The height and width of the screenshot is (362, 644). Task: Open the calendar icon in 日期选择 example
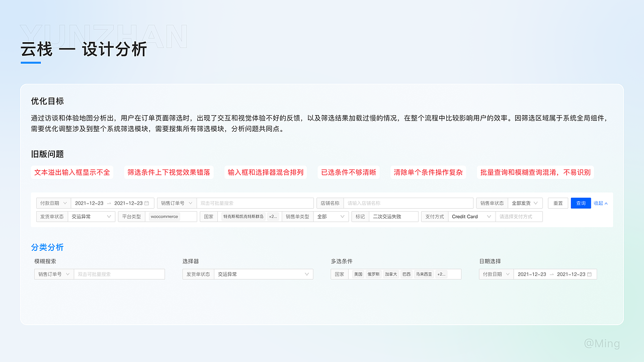590,274
